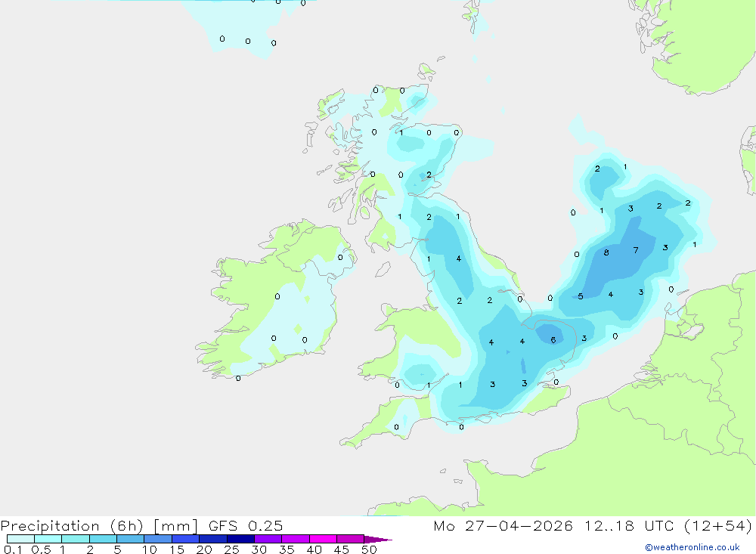Click the "12..18 UTC" time range text
The height and width of the screenshot is (554, 756).
(629, 525)
